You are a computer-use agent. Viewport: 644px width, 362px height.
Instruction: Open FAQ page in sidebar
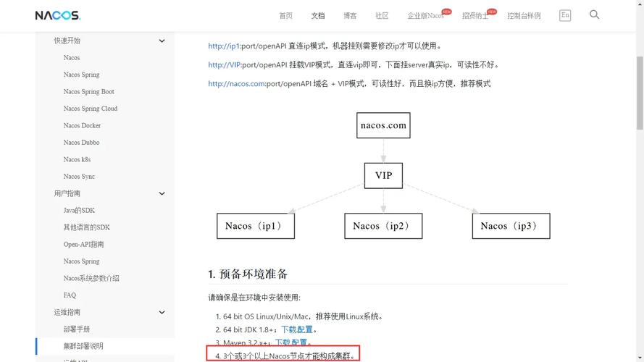70,295
